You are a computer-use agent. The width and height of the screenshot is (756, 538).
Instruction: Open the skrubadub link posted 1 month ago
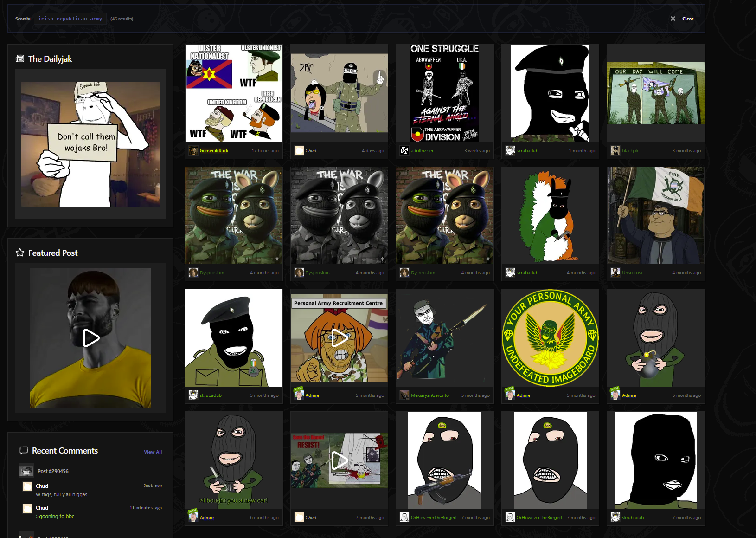pos(527,150)
